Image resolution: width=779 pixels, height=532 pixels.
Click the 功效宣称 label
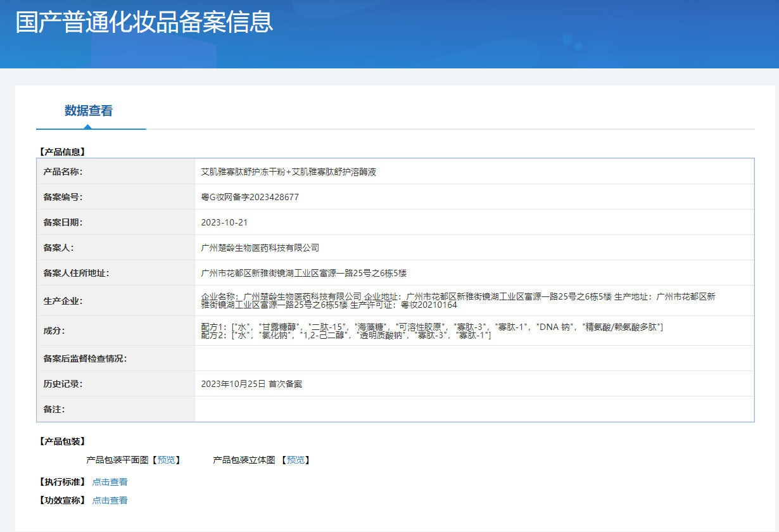pyautogui.click(x=61, y=500)
